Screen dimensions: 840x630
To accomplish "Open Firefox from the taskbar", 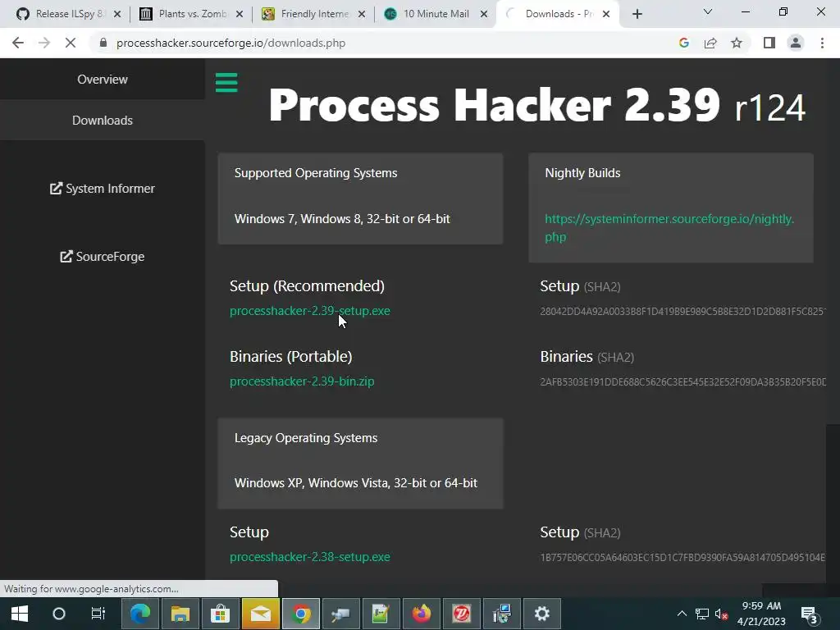I will pyautogui.click(x=421, y=614).
